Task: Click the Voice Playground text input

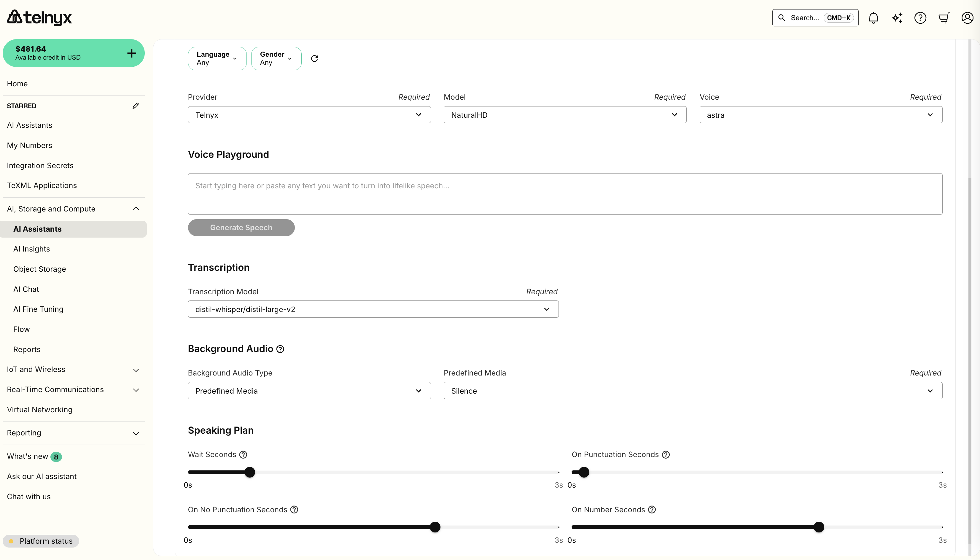Action: [x=565, y=194]
